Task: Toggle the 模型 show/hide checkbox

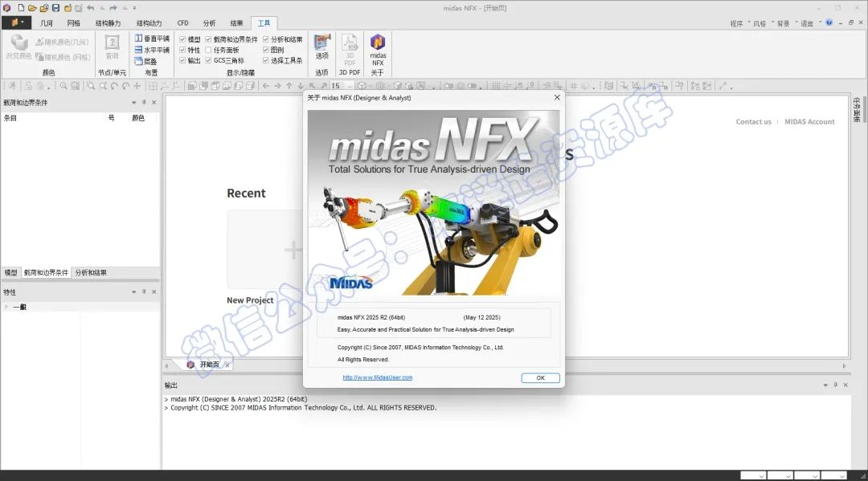Action: pyautogui.click(x=182, y=39)
